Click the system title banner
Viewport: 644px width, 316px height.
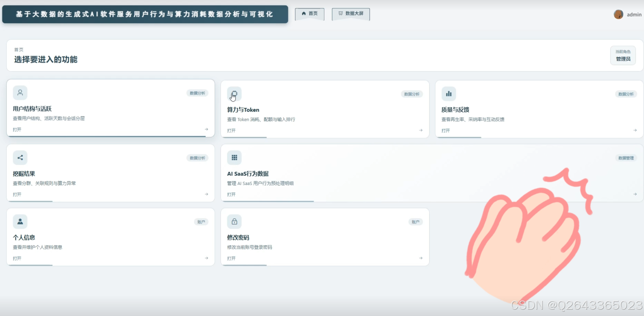click(x=145, y=14)
